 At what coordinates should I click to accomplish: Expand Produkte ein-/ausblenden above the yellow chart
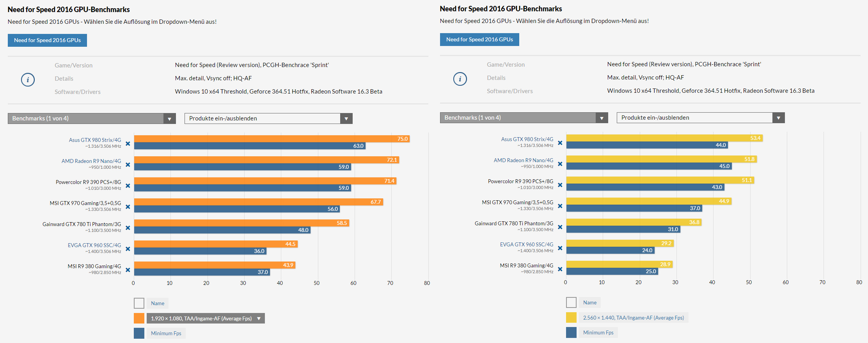701,118
